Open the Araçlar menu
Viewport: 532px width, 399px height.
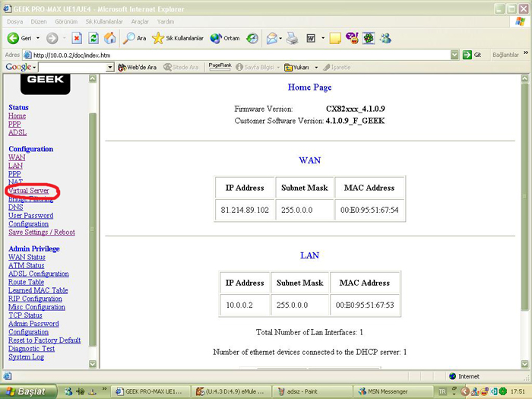coord(140,21)
